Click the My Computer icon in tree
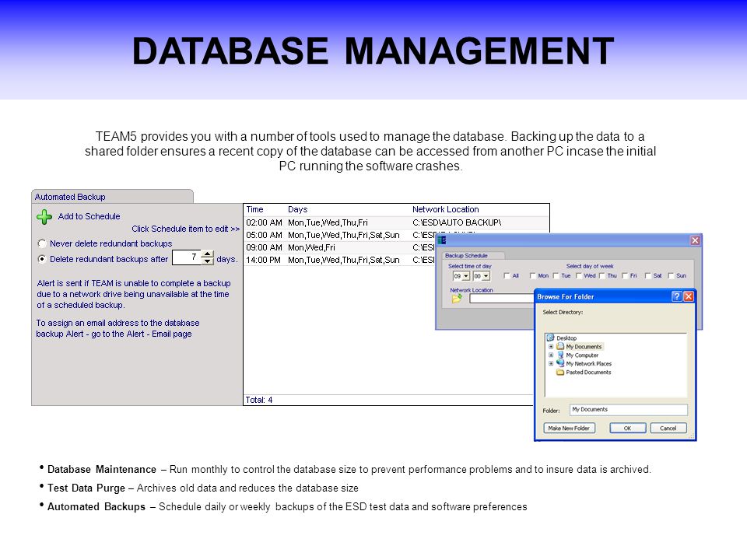Viewport: 747px width, 560px height. point(560,355)
